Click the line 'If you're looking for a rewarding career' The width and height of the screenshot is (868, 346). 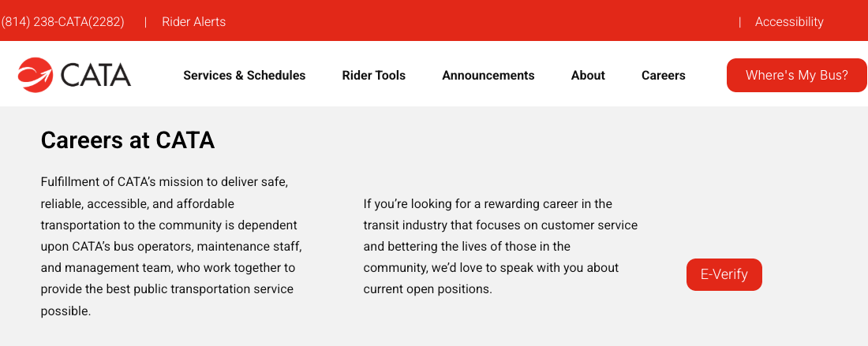click(x=488, y=204)
